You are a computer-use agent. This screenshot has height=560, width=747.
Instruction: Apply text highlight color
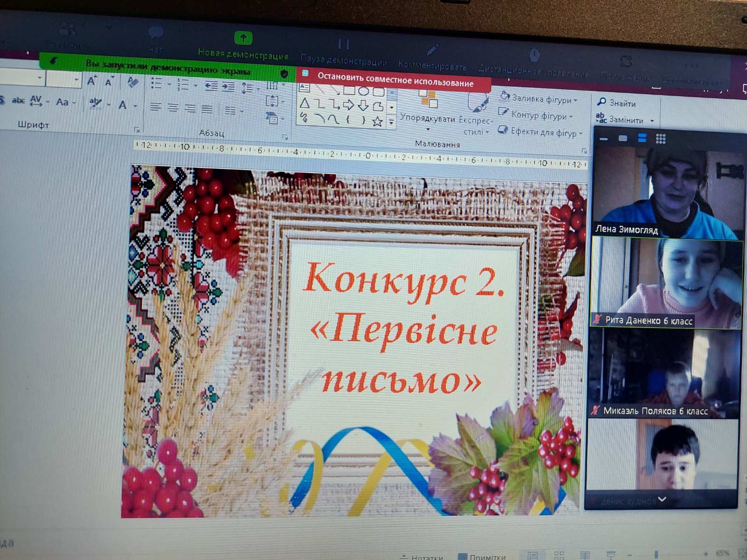point(95,103)
